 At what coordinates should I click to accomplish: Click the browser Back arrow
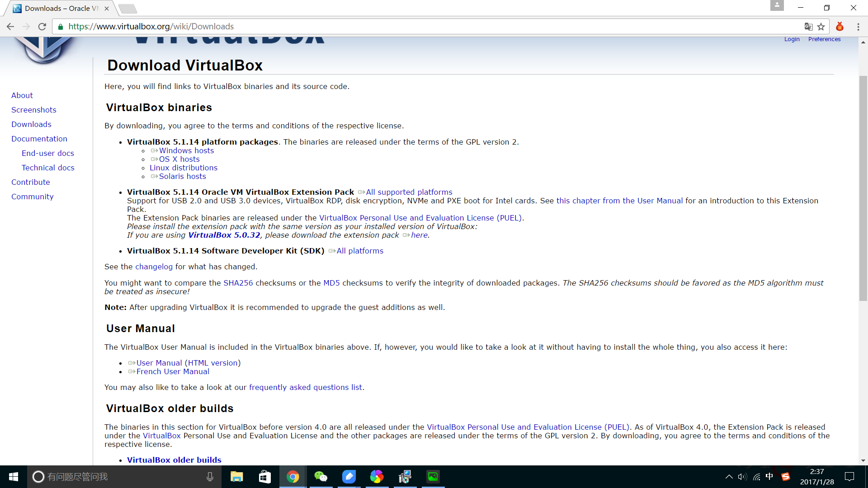(10, 27)
